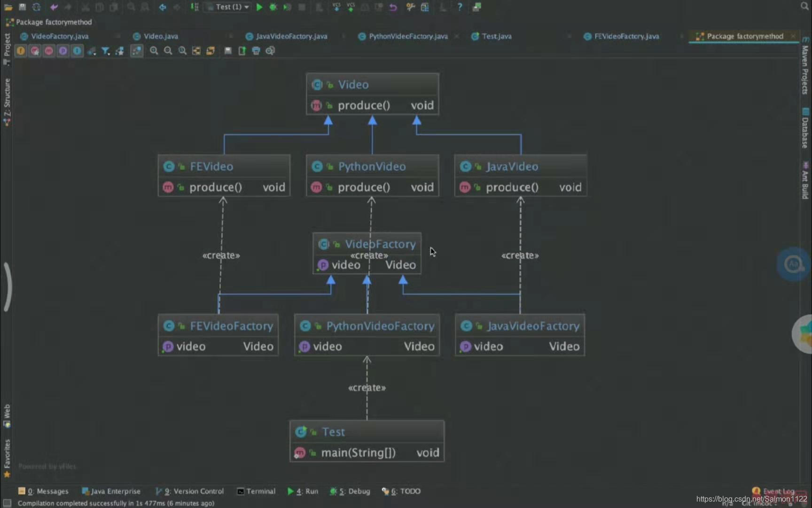Image resolution: width=812 pixels, height=508 pixels.
Task: Toggle Fields visibility in diagram
Action: point(21,51)
